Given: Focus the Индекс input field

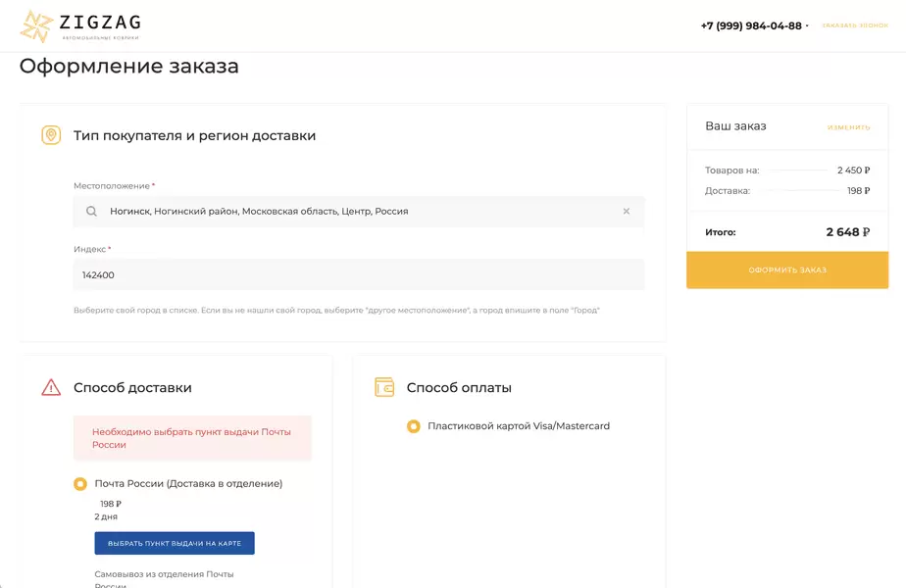Looking at the screenshot, I should 358,275.
